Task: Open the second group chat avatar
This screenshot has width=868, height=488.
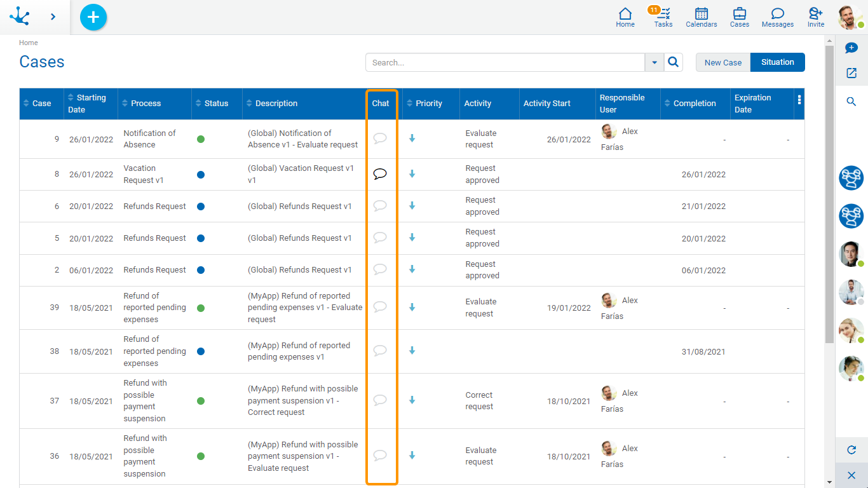Action: tap(851, 216)
